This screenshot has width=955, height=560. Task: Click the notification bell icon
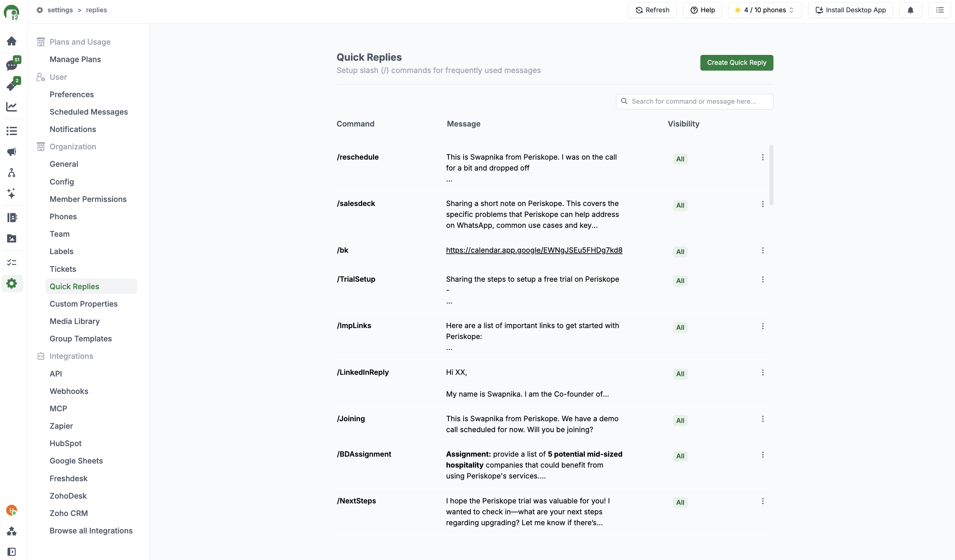910,10
